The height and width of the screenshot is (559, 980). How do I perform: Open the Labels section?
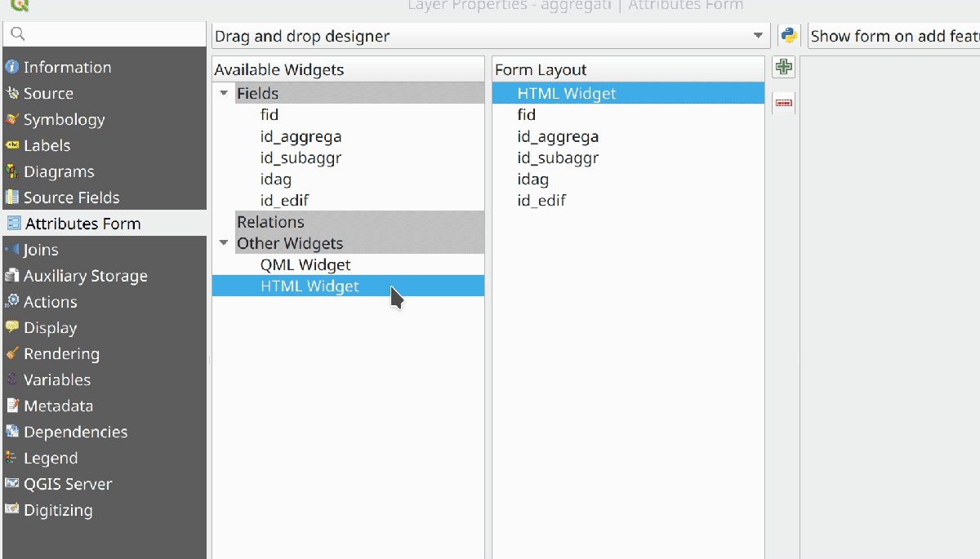(x=47, y=146)
